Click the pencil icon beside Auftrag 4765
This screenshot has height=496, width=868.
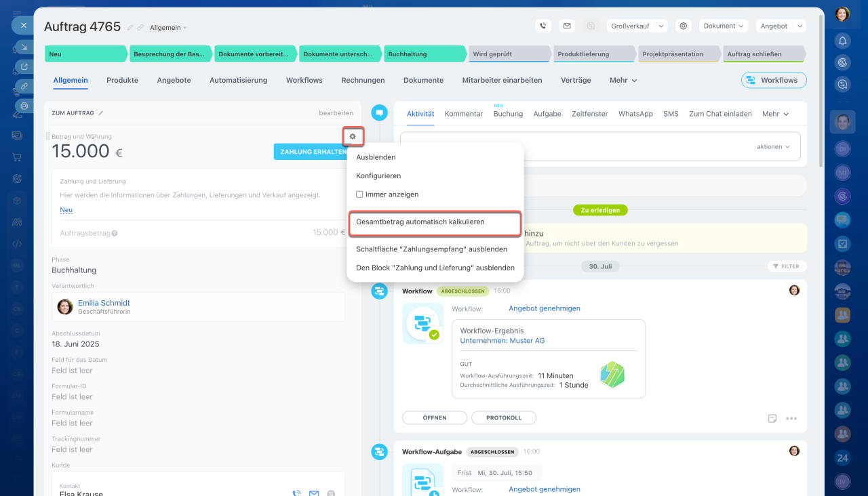click(130, 28)
